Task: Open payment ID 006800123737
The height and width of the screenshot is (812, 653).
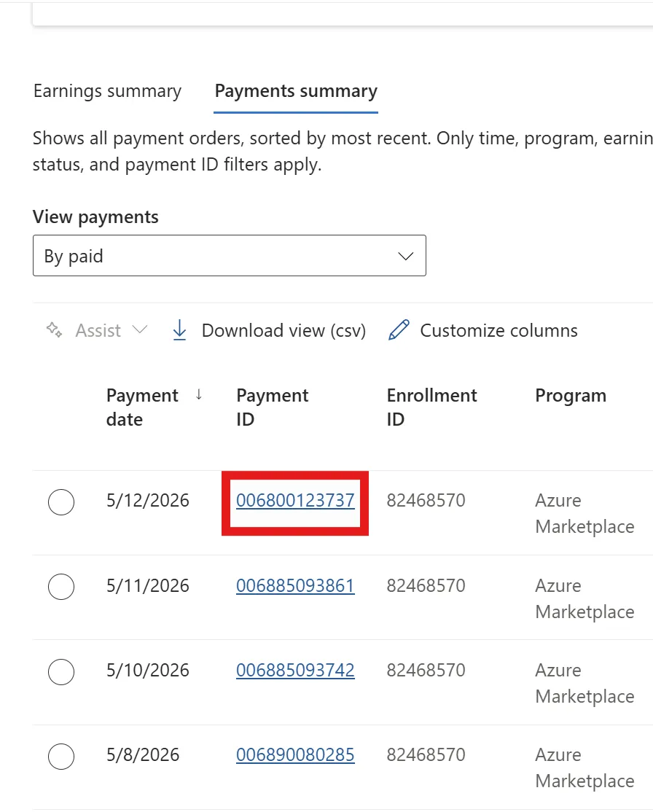Action: pyautogui.click(x=295, y=501)
